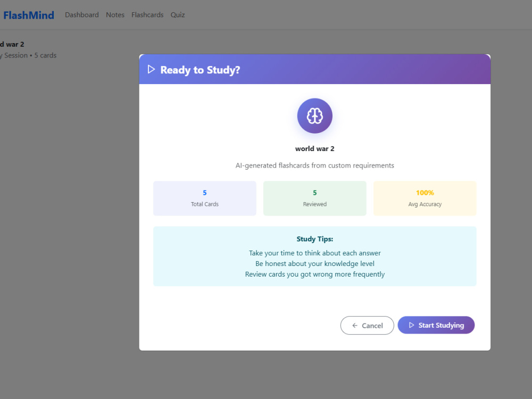Click the FlashMind logo
Image resolution: width=532 pixels, height=399 pixels.
coord(29,15)
